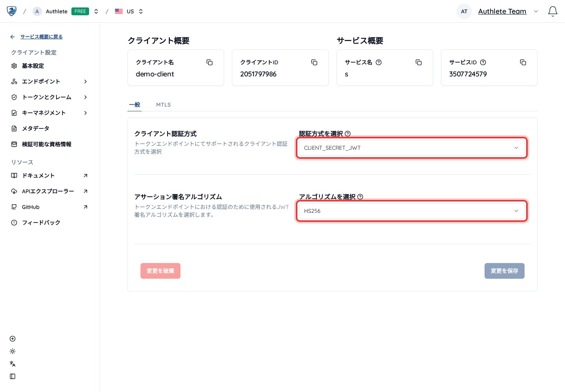Click the US flag icon
This screenshot has height=392, width=565.
119,11
